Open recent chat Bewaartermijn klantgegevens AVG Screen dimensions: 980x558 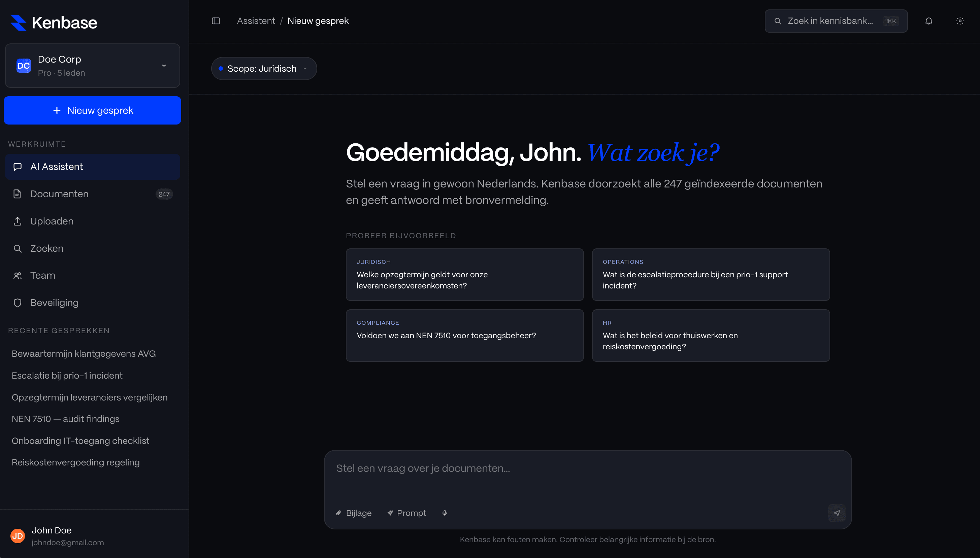click(x=84, y=354)
